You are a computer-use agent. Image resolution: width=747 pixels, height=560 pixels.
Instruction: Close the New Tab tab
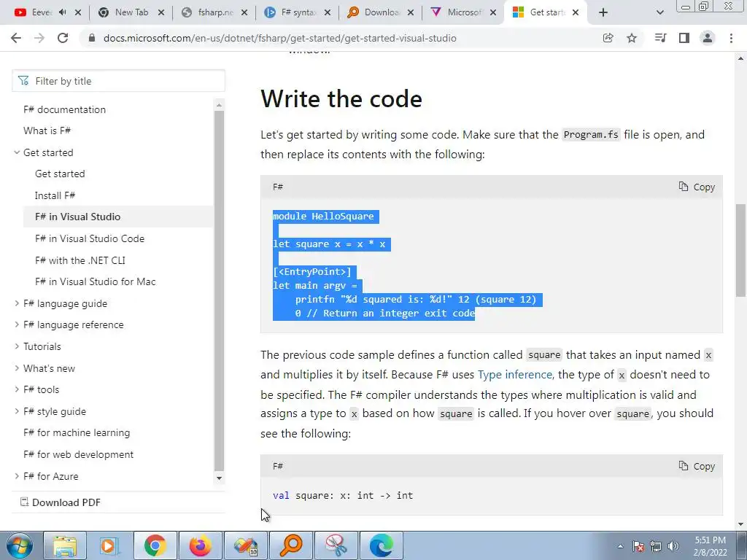click(x=161, y=12)
